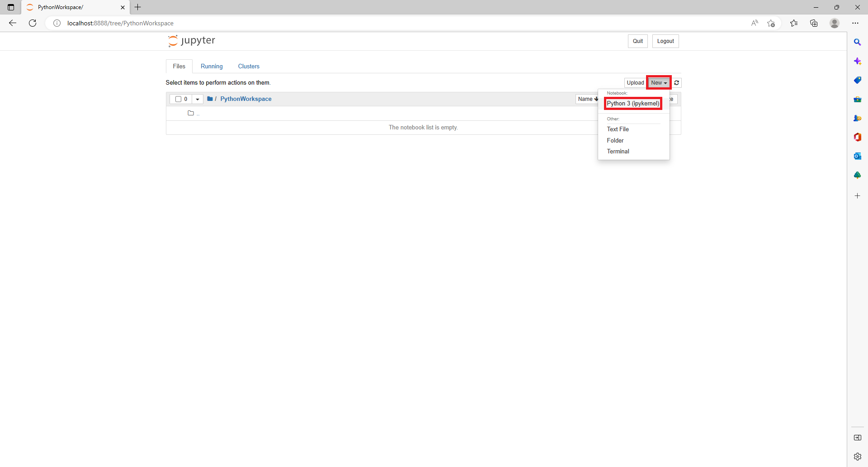Sort the list by Name
This screenshot has width=868, height=467.
coord(588,99)
